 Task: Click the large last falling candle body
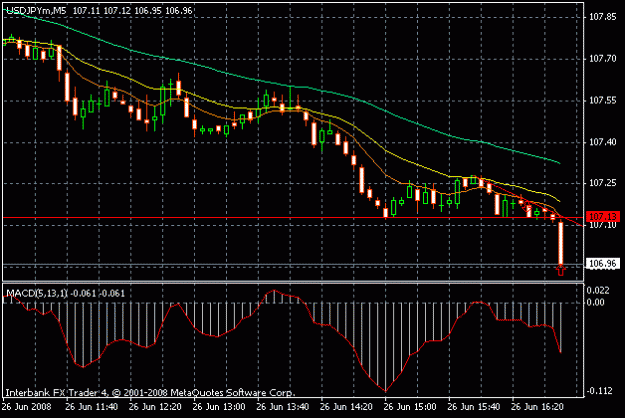pos(561,243)
